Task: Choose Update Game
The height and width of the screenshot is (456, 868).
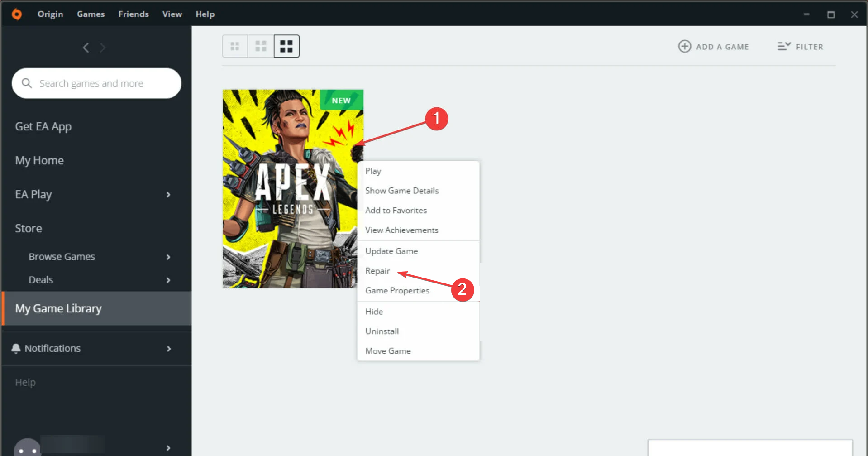Action: [x=418, y=251]
